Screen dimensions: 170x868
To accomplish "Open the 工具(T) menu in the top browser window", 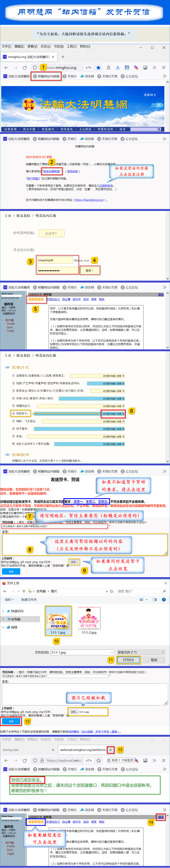I will (x=72, y=46).
